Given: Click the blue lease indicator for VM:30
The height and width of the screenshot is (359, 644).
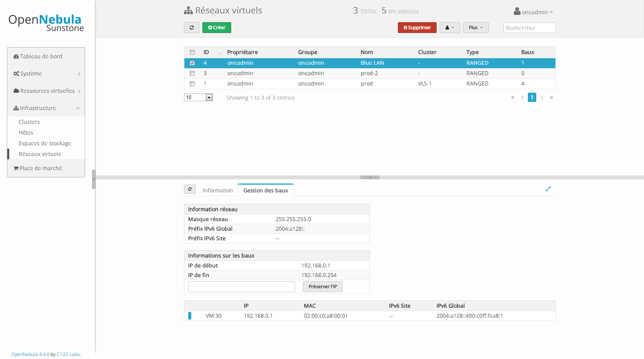Looking at the screenshot, I should coord(190,316).
